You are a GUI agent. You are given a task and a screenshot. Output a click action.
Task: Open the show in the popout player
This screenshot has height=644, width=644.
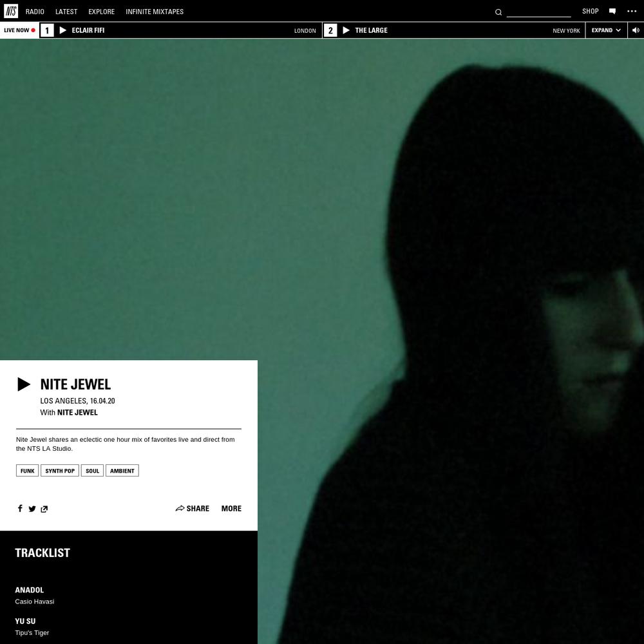pos(44,509)
